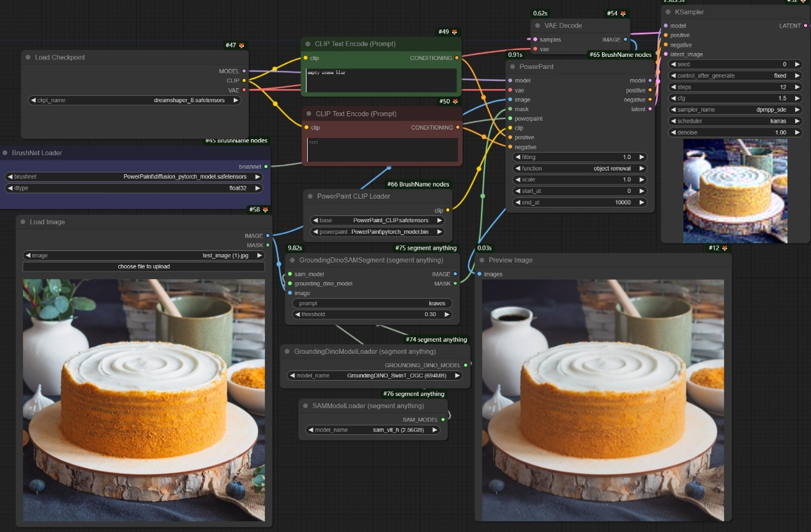Click the SAM_MODEL output socket on SAMModelLoader
The image size is (811, 532).
443,420
